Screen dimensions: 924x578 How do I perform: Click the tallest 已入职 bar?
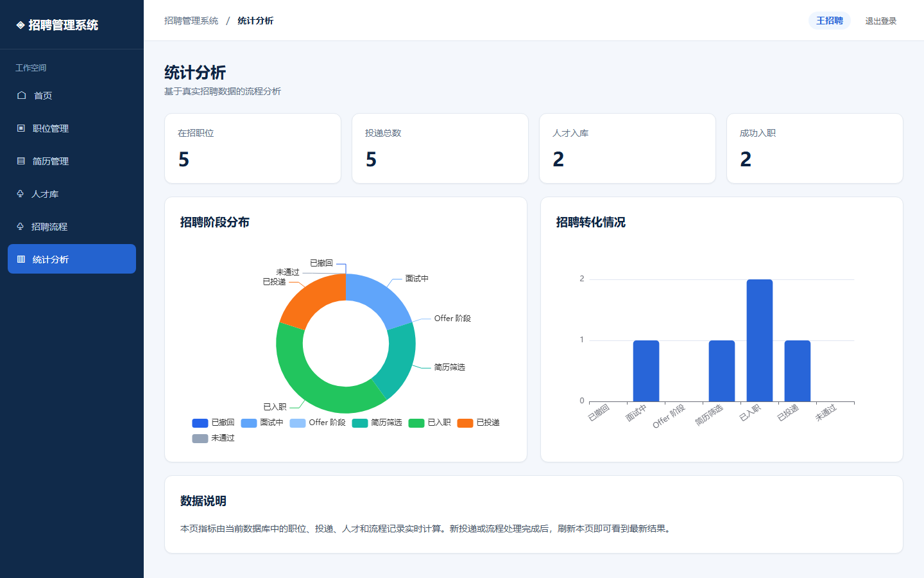(x=760, y=340)
